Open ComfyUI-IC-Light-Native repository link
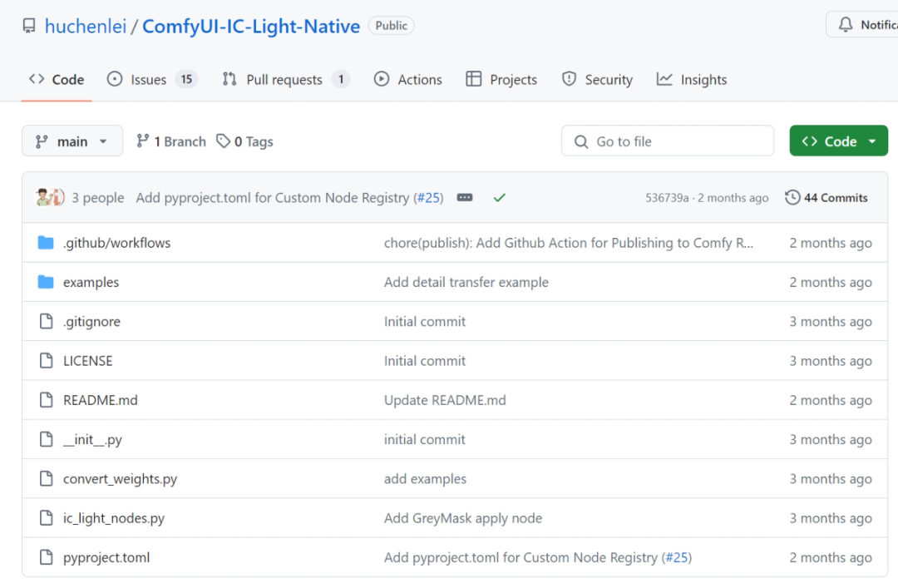Viewport: 898px width, 588px height. pos(251,27)
